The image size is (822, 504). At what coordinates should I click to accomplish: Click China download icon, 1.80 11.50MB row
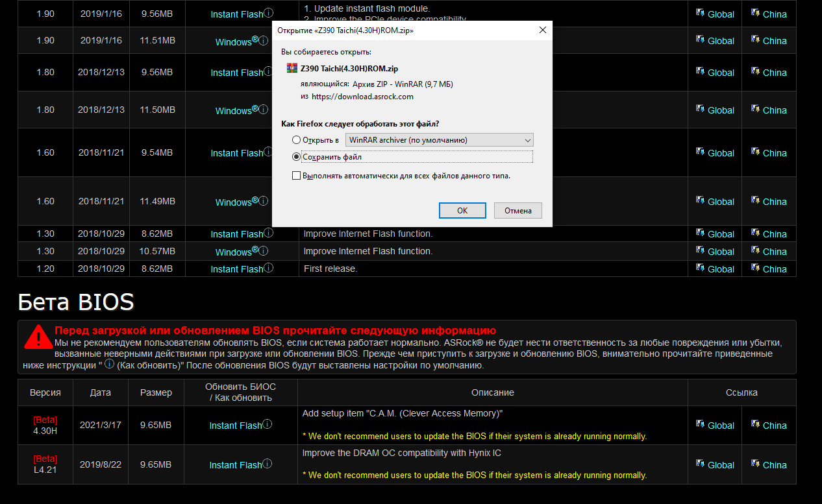755,109
